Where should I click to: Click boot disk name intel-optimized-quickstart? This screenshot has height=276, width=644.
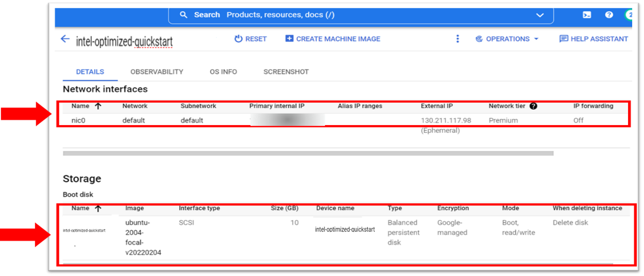tap(84, 231)
